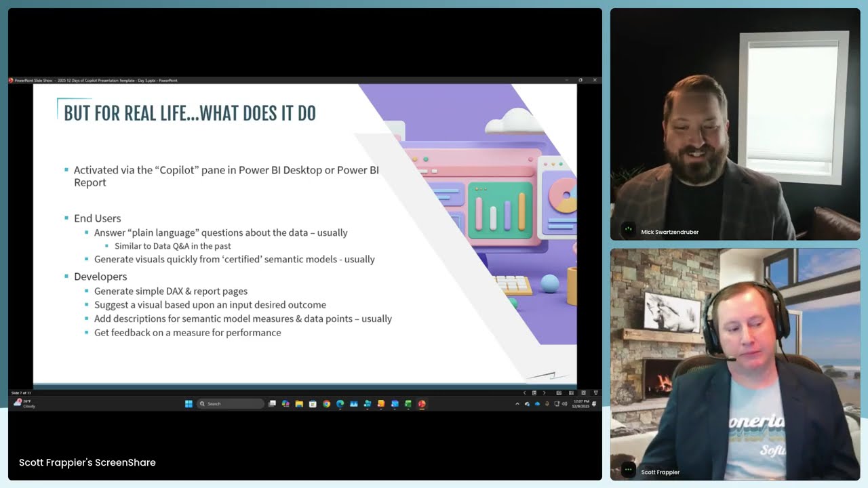Switch to the PowerPoint taskbar icon
Screen dimensions: 868x488
(x=422, y=404)
